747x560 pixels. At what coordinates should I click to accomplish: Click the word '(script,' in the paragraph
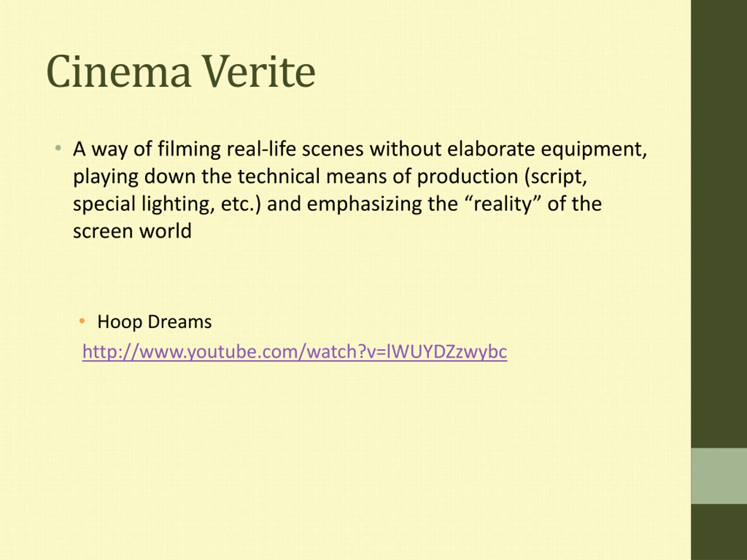point(556,176)
